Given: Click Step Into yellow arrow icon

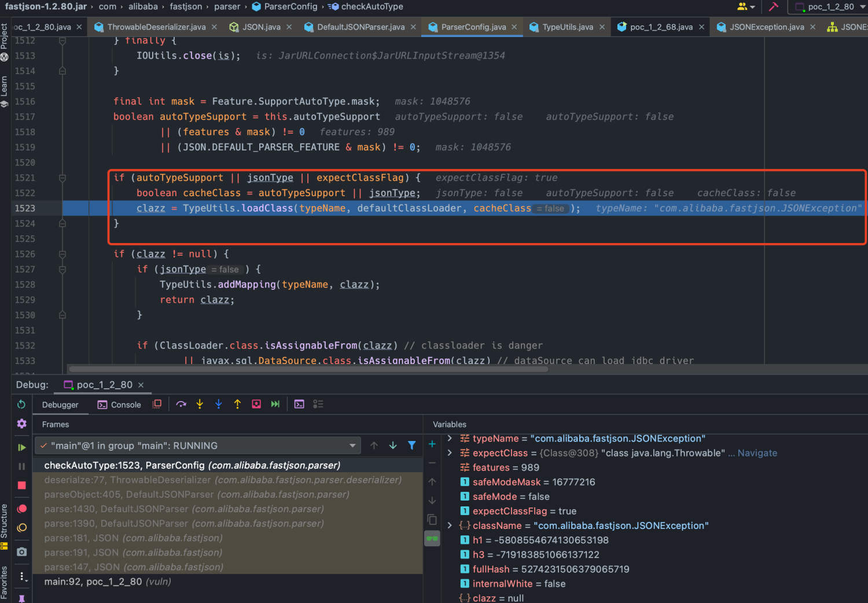Looking at the screenshot, I should [200, 405].
